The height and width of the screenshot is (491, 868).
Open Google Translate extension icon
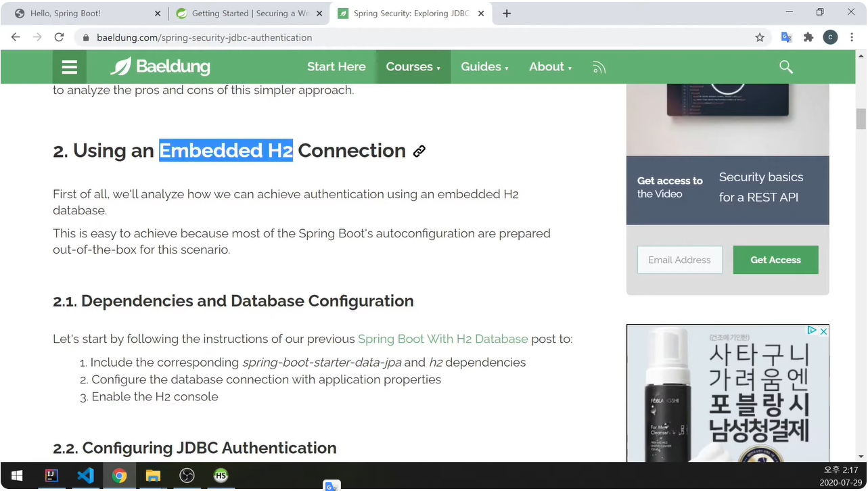click(x=786, y=37)
